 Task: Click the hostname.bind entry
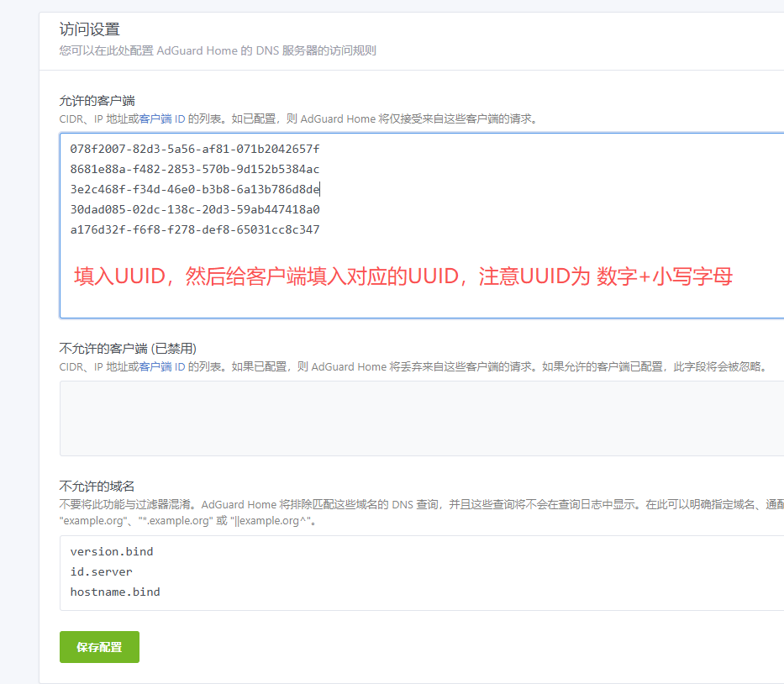tap(115, 592)
